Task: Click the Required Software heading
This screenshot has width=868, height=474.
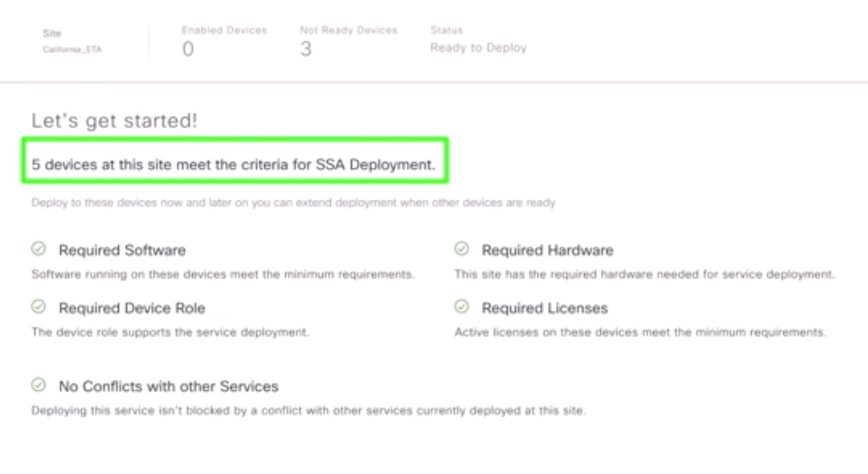Action: coord(122,250)
